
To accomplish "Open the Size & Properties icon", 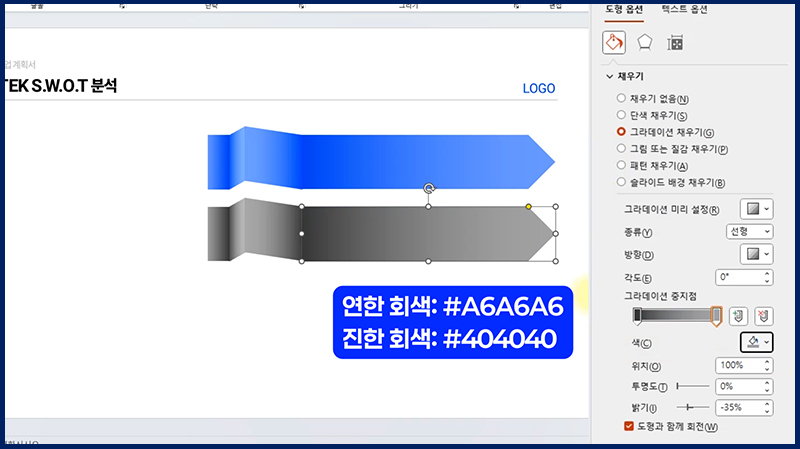I will (x=675, y=43).
